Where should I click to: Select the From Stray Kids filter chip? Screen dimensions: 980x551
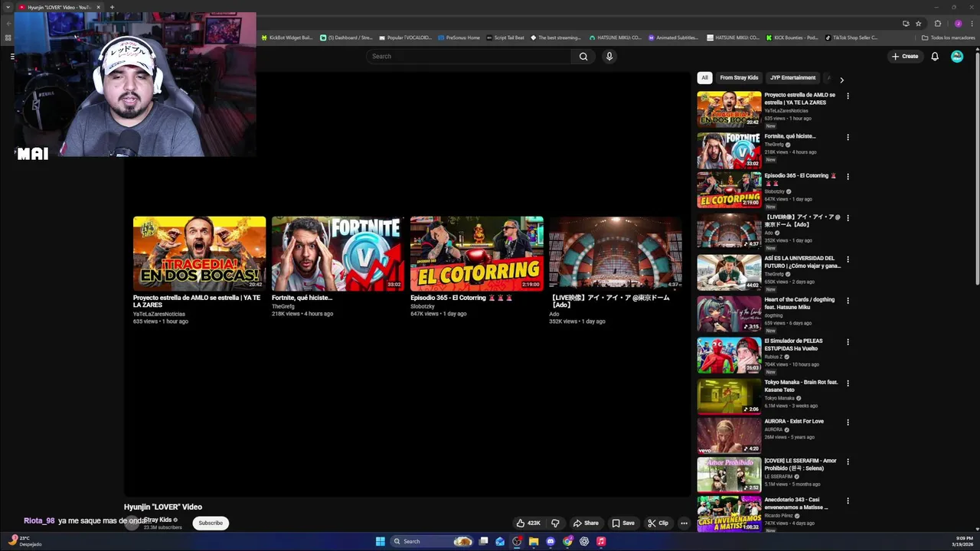tap(739, 77)
